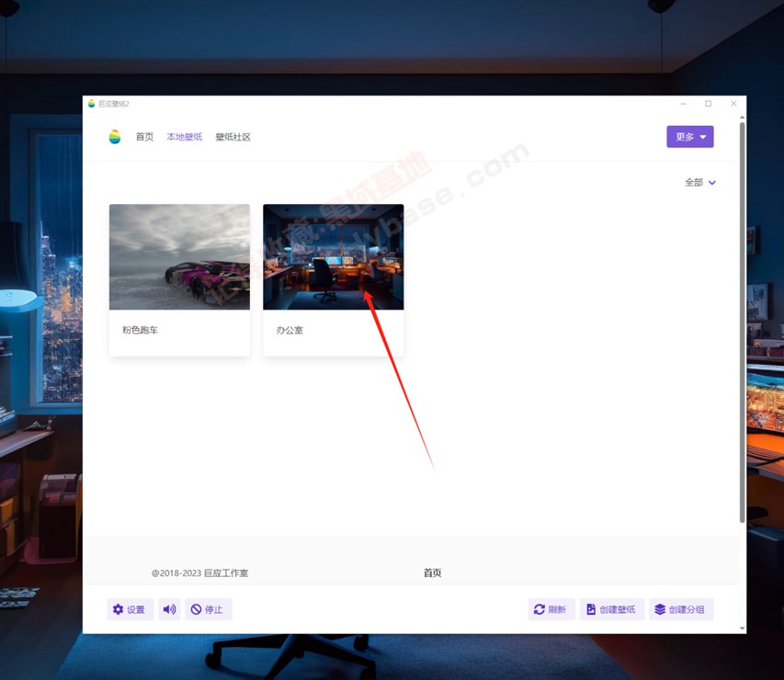The width and height of the screenshot is (784, 680).
Task: Go to the 壁纸社区 community tab
Action: click(233, 137)
